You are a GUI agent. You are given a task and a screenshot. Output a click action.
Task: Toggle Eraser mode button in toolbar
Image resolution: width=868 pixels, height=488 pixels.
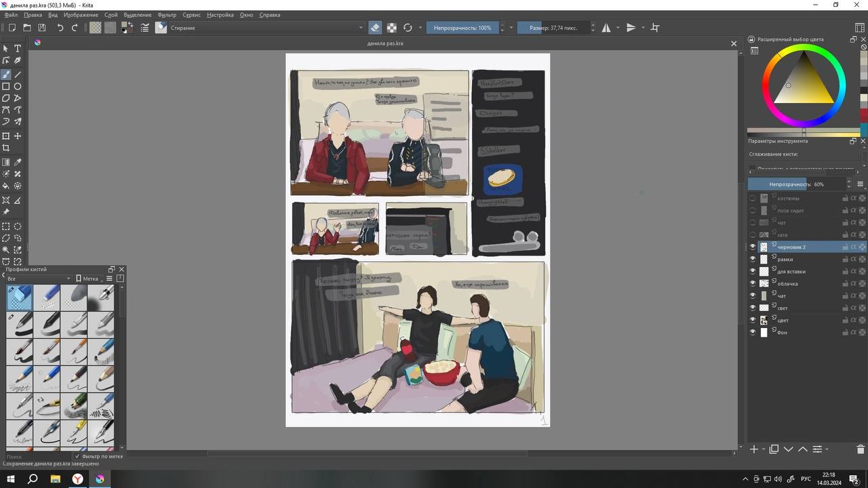coord(375,28)
